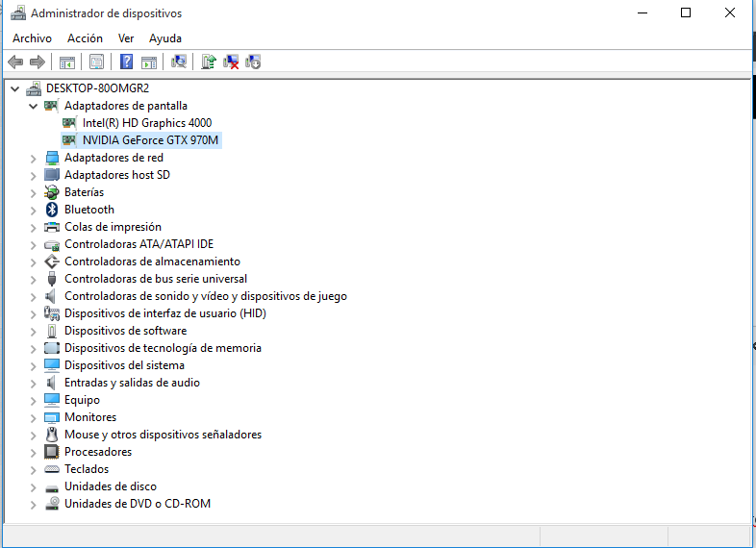Expand Dispositivos del sistema chevron
The image size is (756, 548).
tap(33, 365)
